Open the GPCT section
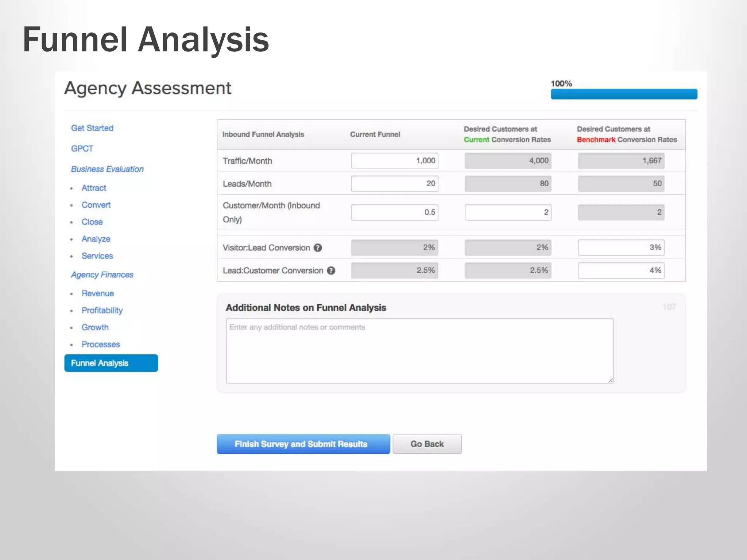This screenshot has height=560, width=747. click(x=82, y=149)
